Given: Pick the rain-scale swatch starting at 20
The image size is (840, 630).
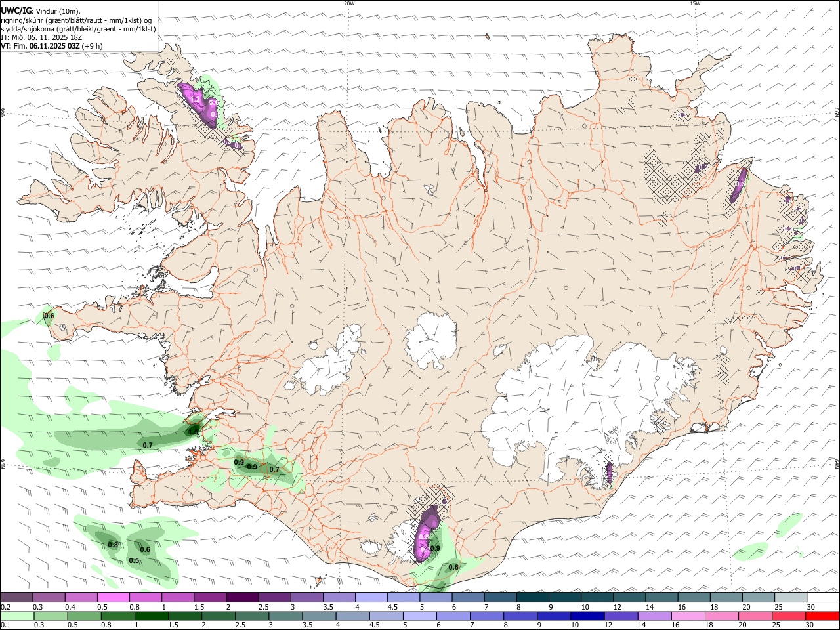Looking at the screenshot, I should point(754,616).
